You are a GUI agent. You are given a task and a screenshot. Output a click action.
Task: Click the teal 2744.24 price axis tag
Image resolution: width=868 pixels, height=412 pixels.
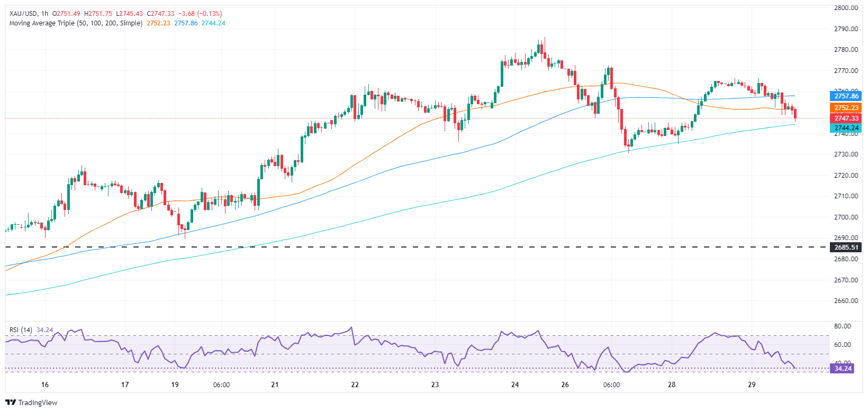pyautogui.click(x=846, y=128)
